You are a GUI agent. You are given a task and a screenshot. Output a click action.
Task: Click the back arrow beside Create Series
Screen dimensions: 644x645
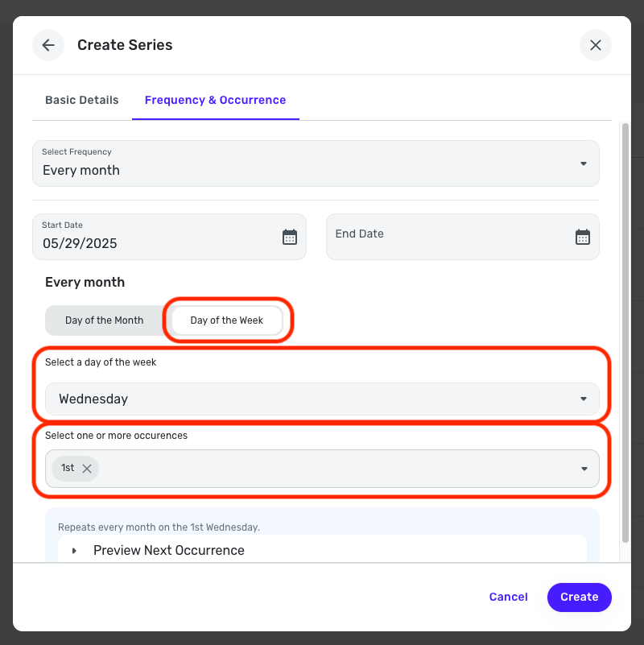pyautogui.click(x=48, y=45)
